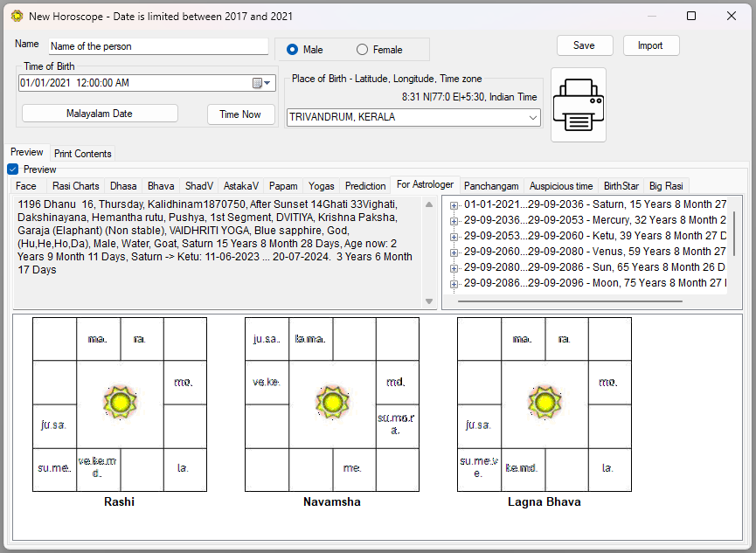Image resolution: width=756 pixels, height=553 pixels.
Task: Click the Malayalam Date button
Action: (99, 113)
